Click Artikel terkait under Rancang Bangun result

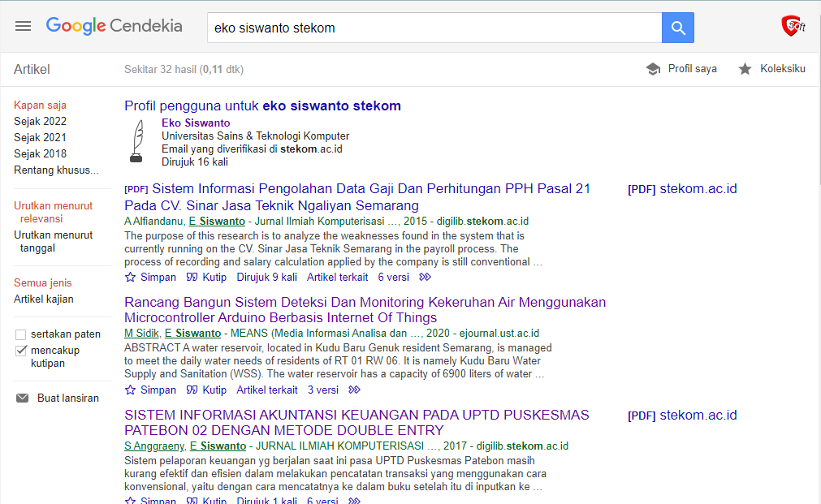[267, 390]
